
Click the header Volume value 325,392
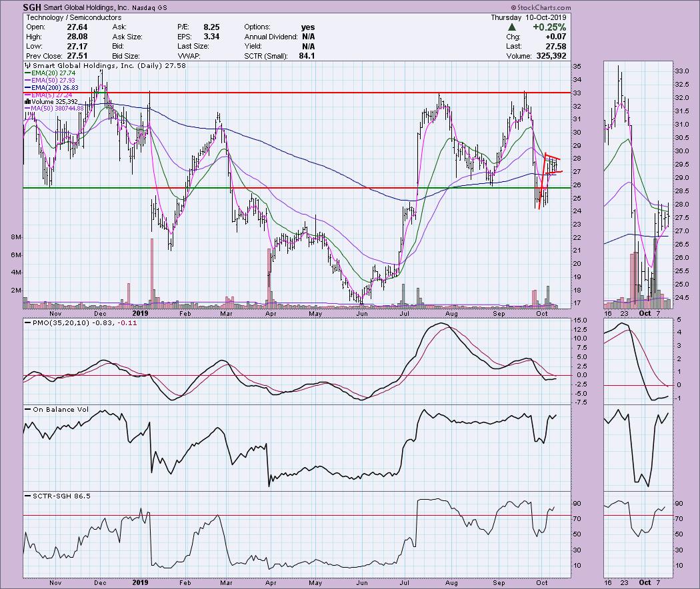pos(550,56)
